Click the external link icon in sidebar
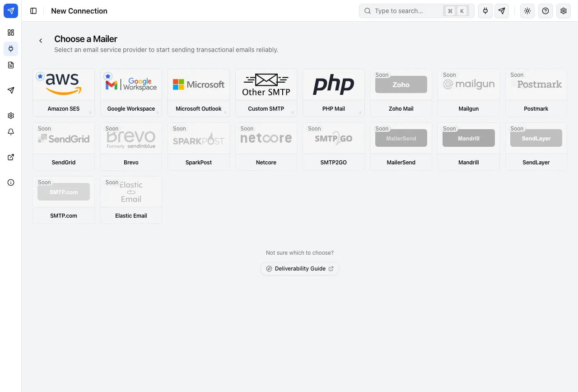This screenshot has width=578, height=392. pos(11,157)
